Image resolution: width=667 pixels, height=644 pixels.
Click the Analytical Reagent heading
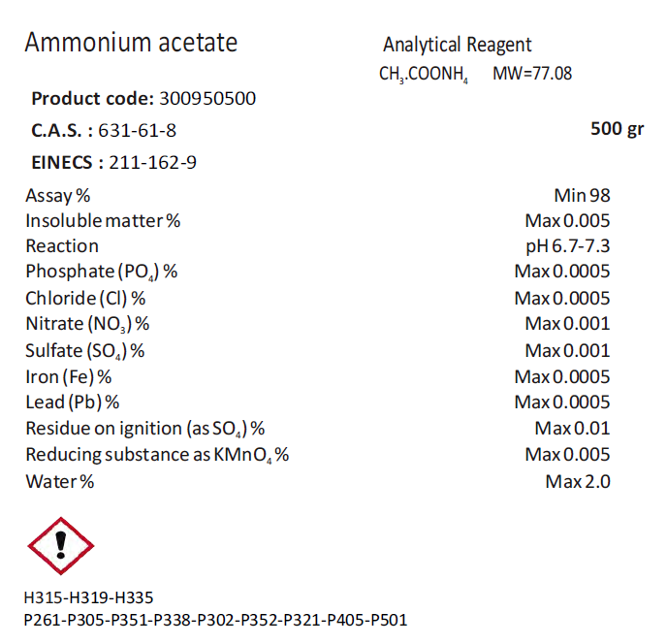(457, 45)
